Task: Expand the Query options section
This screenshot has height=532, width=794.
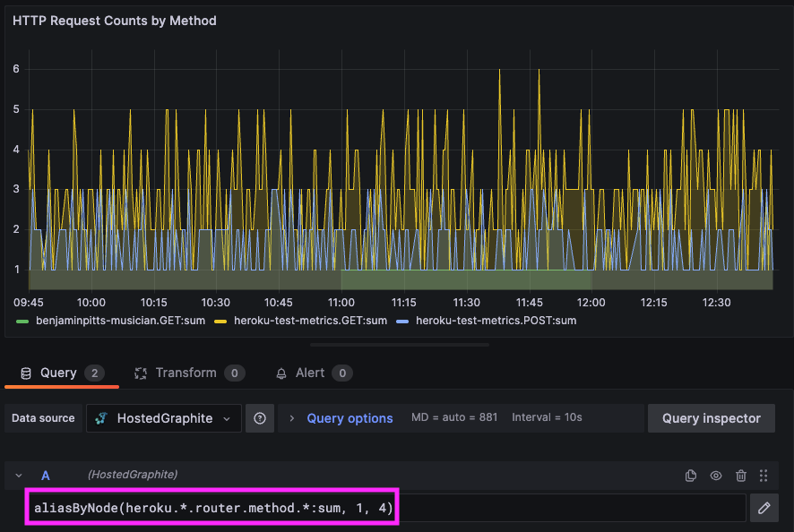Action: point(291,418)
